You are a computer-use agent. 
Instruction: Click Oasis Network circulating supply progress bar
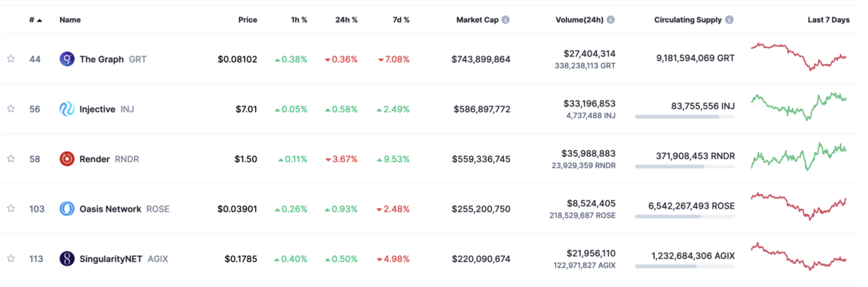[x=685, y=216]
